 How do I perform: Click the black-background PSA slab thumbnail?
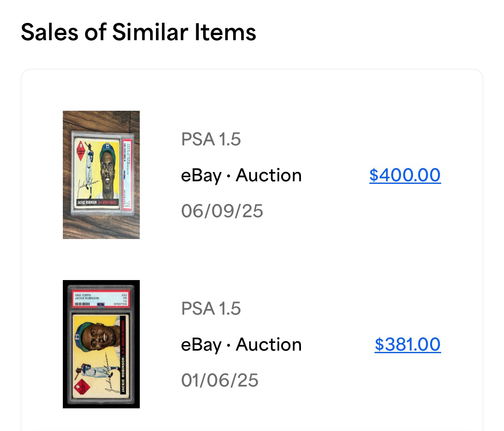(101, 344)
